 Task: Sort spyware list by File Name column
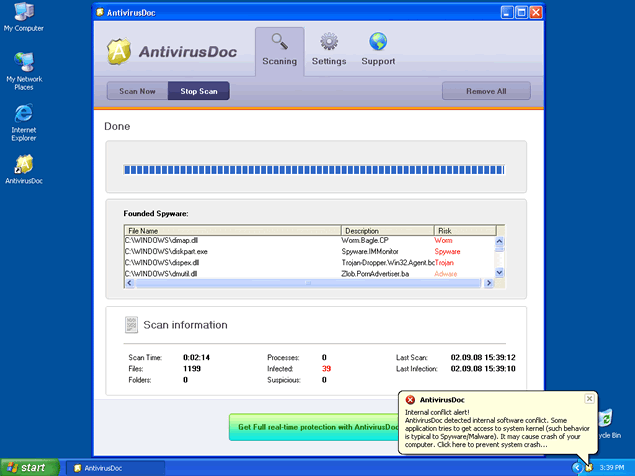[x=232, y=231]
